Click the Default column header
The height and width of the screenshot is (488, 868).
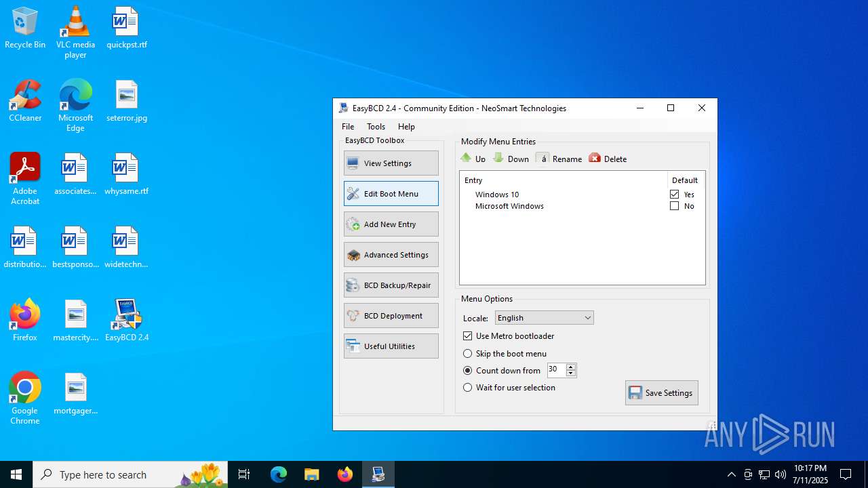(685, 180)
